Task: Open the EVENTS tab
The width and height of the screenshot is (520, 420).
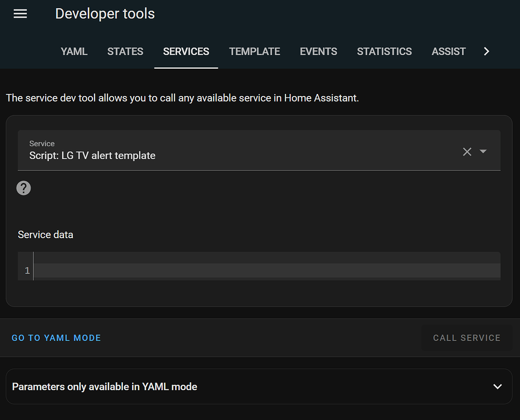Action: [318, 51]
